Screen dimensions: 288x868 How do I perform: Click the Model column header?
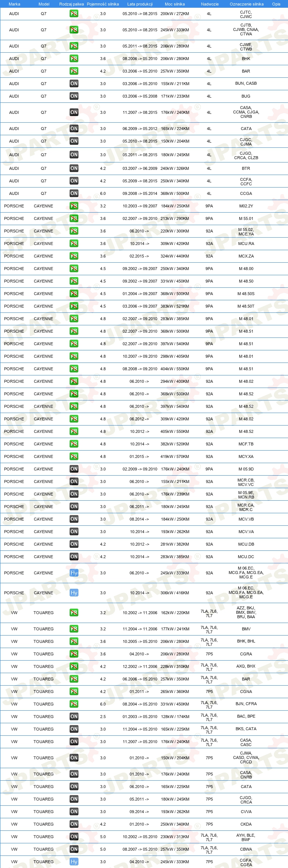44,4
